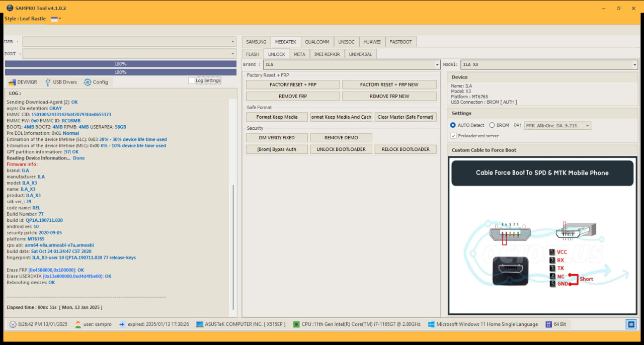Click "USB Connection : BROM [ AUTH ]" in Device panel
This screenshot has width=644, height=345.
(484, 102)
